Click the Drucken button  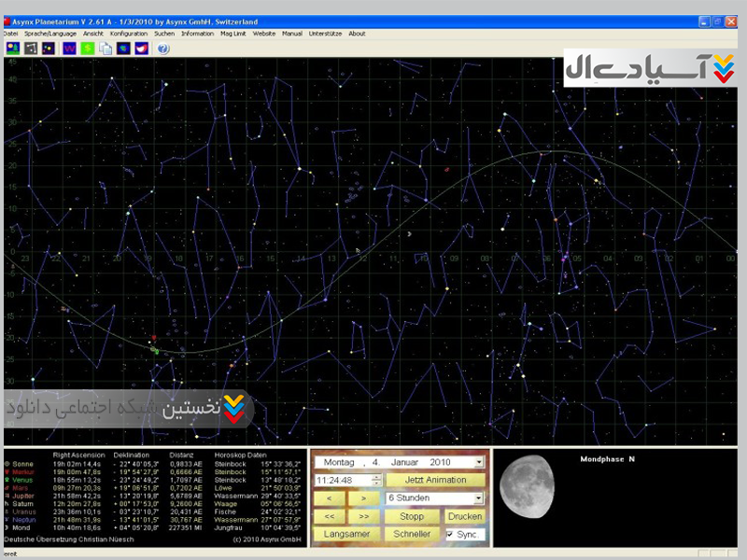tap(465, 516)
